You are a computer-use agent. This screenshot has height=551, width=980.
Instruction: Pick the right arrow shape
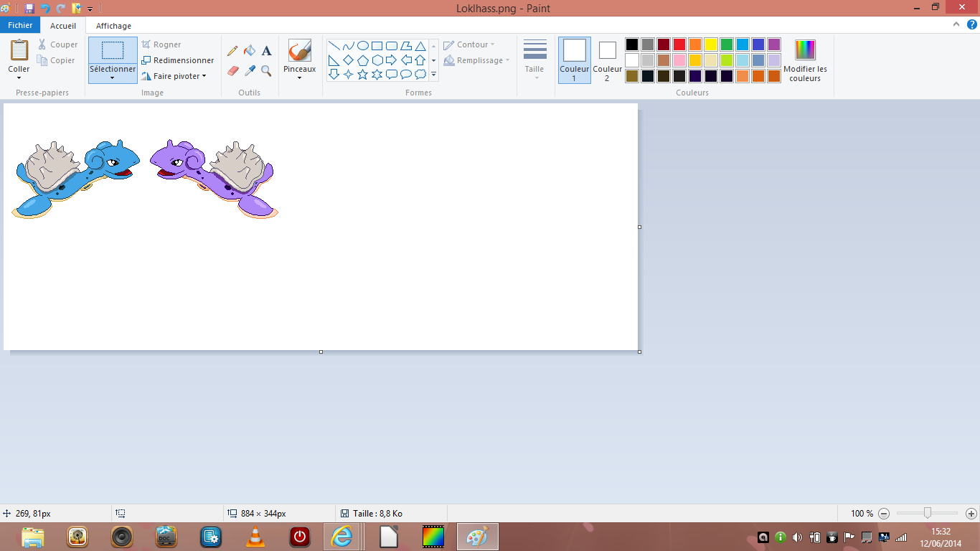tap(392, 60)
